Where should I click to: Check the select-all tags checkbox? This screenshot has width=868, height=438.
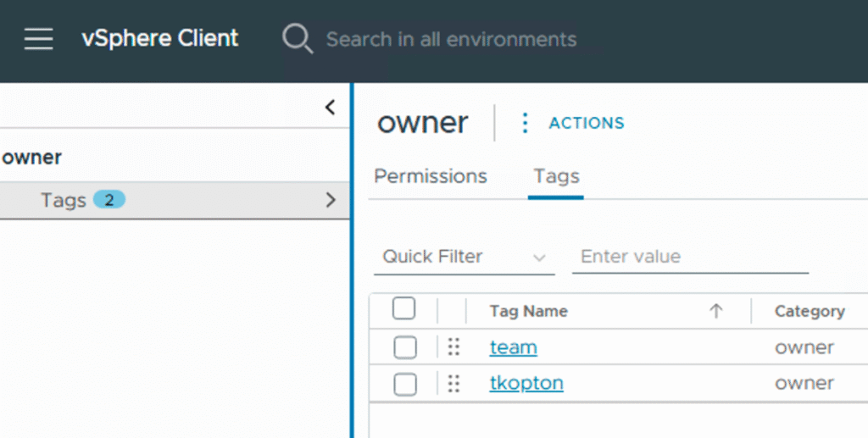[404, 310]
